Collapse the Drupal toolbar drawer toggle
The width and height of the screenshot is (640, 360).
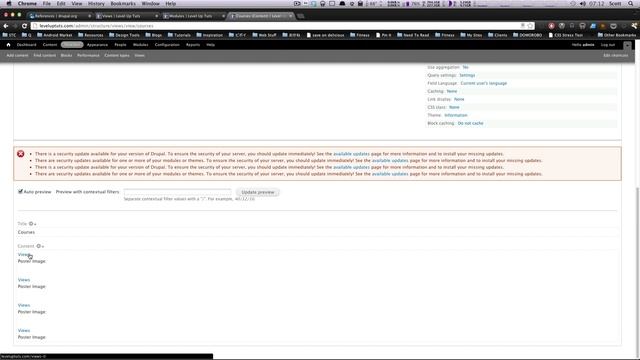click(x=627, y=45)
